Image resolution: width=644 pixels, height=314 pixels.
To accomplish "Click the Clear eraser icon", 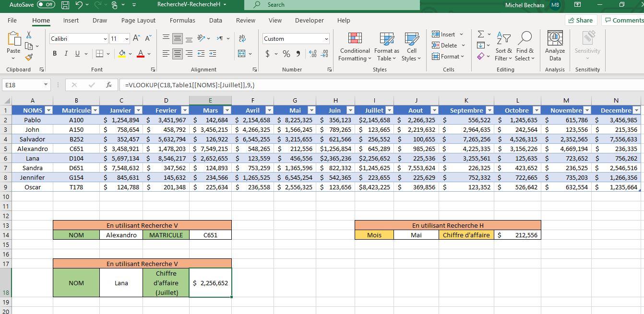I will click(480, 57).
